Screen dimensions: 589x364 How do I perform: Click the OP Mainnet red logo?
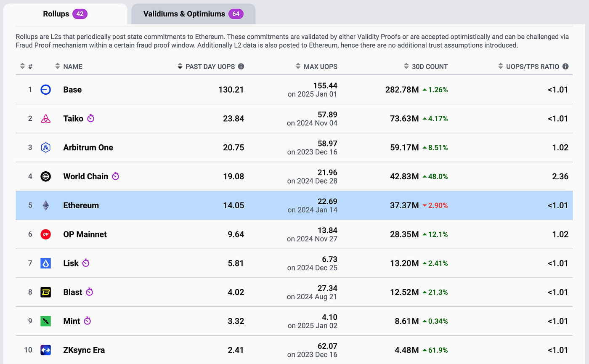(x=45, y=234)
